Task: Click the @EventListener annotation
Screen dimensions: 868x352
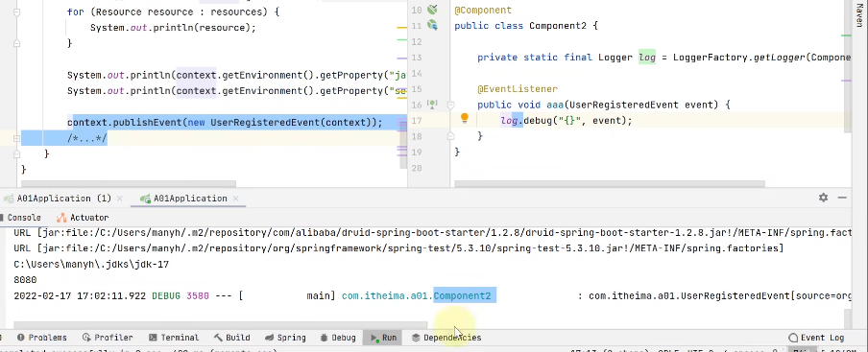Action: pos(518,88)
